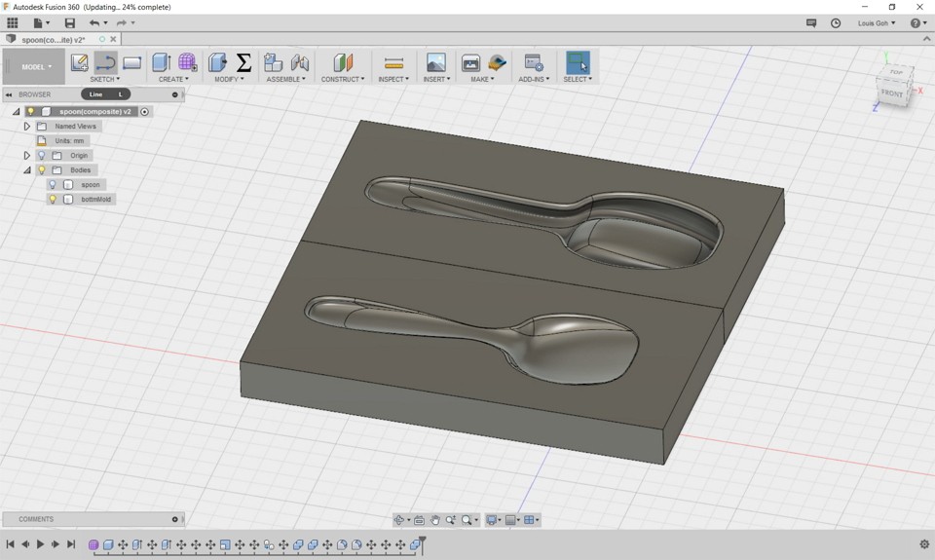Select the Extrude tool
The width and height of the screenshot is (935, 560).
pyautogui.click(x=161, y=62)
